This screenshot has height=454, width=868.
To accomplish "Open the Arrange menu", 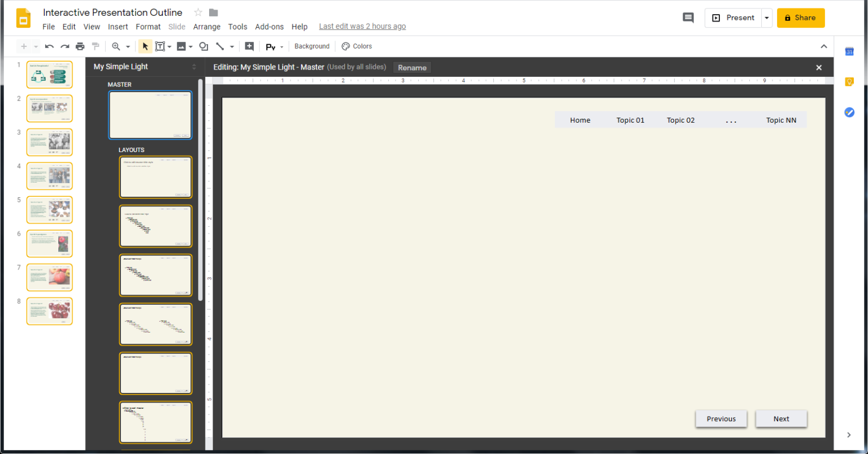I will coord(207,26).
